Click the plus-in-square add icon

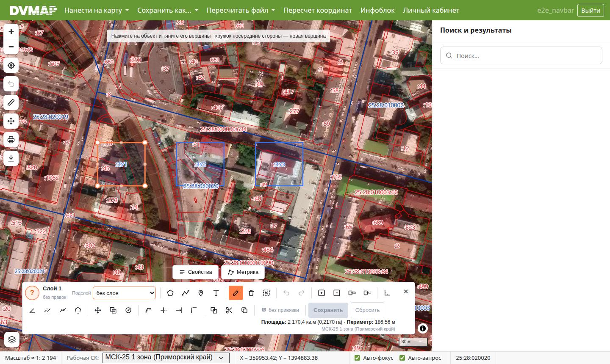322,293
